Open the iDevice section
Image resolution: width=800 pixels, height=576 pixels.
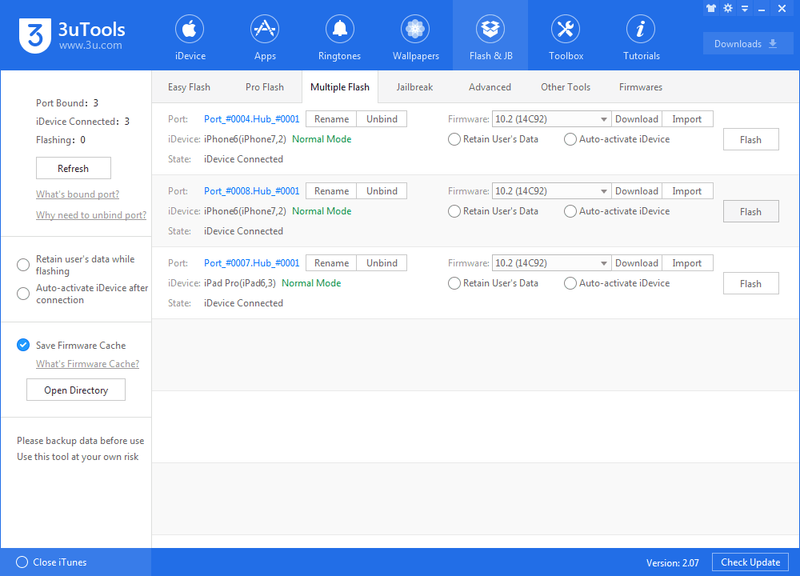(x=190, y=38)
